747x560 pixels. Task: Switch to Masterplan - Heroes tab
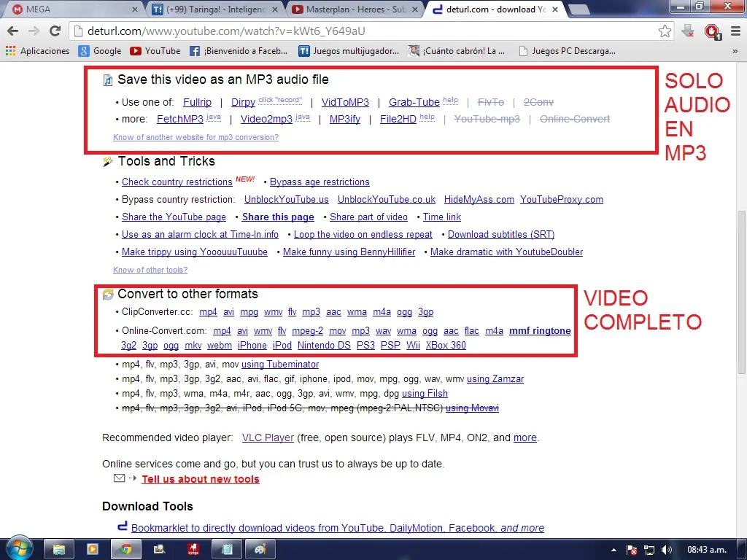pyautogui.click(x=355, y=9)
